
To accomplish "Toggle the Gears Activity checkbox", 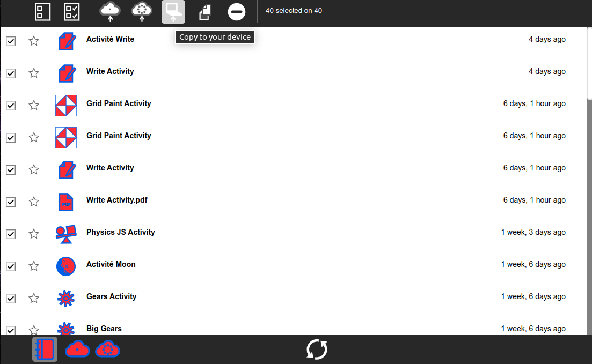I will coord(11,299).
